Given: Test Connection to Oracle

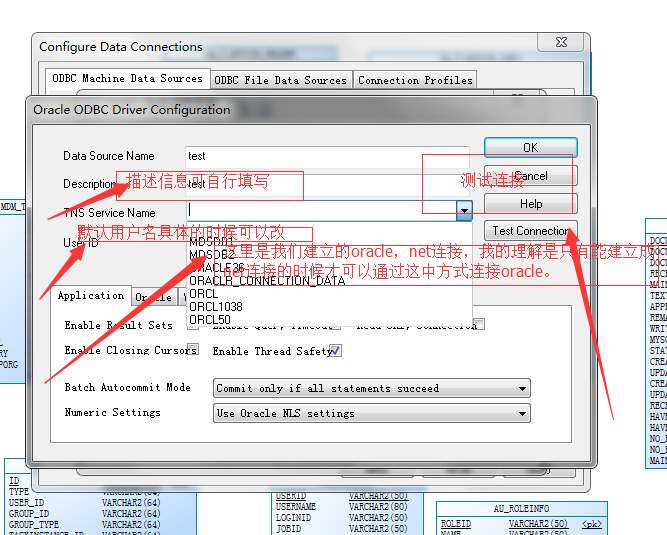Looking at the screenshot, I should (530, 231).
